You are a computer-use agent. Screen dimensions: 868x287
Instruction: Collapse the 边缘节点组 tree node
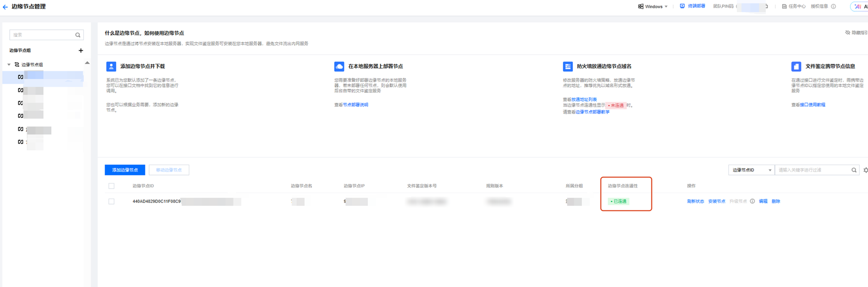point(9,64)
